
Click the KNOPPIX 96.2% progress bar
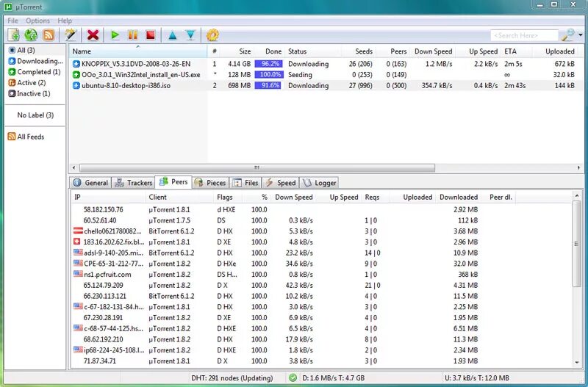pos(269,64)
